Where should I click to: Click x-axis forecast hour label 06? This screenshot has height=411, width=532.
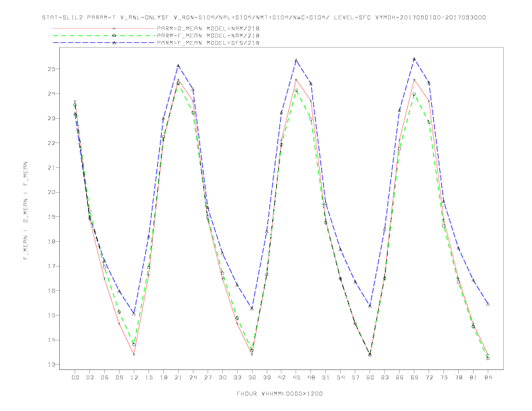[x=105, y=377]
